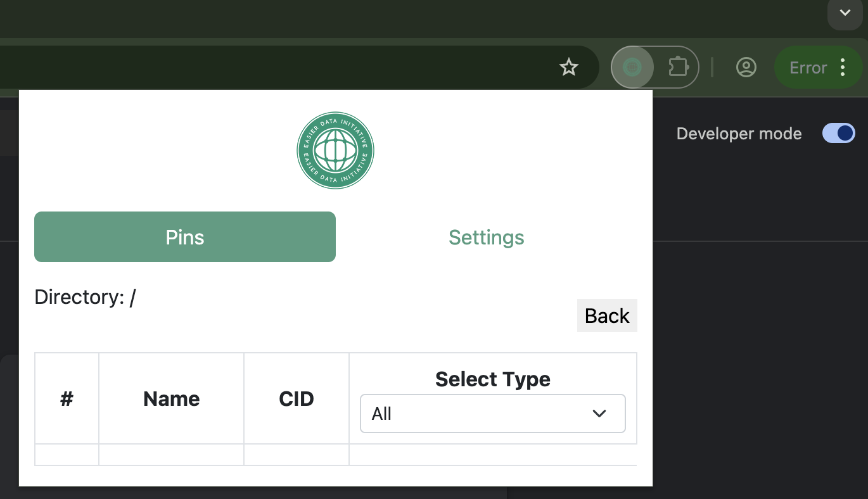Switch to the Settings tab
This screenshot has width=868, height=499.
coord(487,237)
